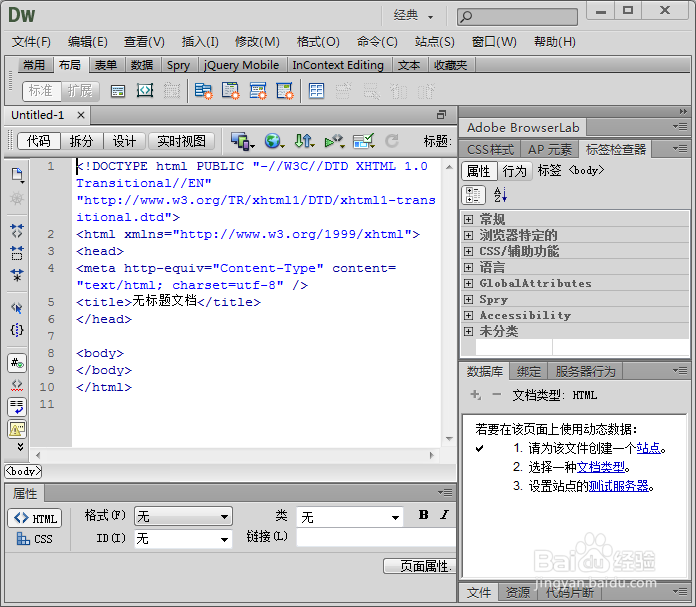Viewport: 696px width, 607px height.
Task: Expand the Spry attribute category
Action: click(x=468, y=299)
